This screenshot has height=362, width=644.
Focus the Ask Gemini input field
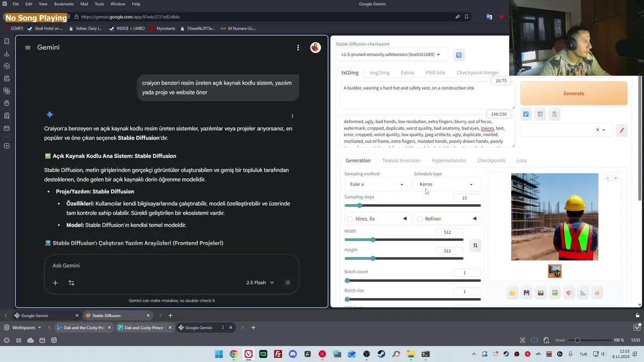(x=171, y=265)
